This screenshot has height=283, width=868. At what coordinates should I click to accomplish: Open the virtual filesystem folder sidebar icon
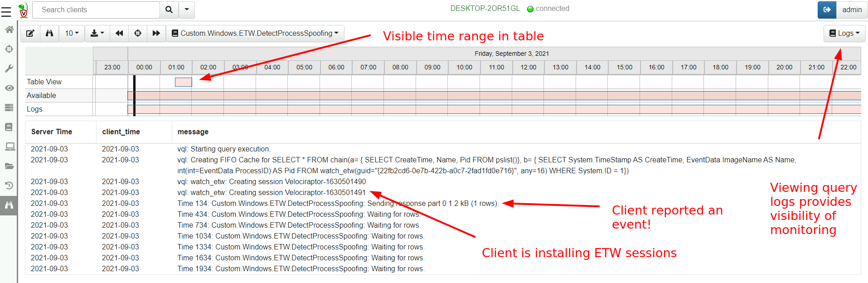[9, 166]
